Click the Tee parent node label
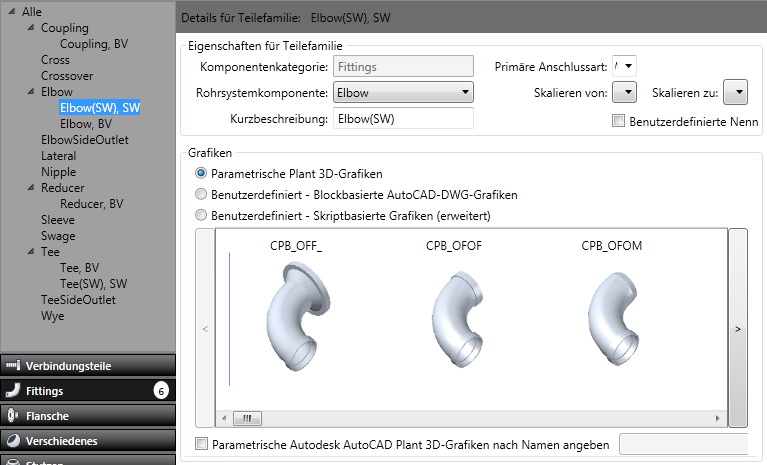This screenshot has height=465, width=767. [50, 252]
